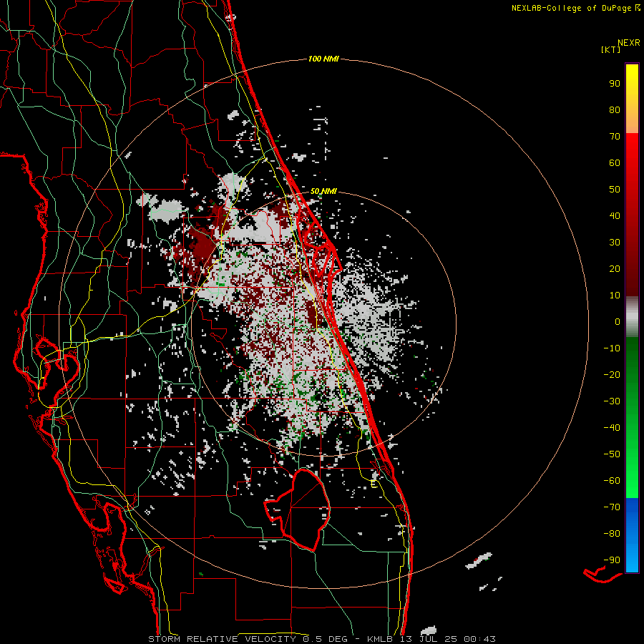The image size is (644, 644).
Task: Click the positive 60 knot scale label
Action: (615, 162)
